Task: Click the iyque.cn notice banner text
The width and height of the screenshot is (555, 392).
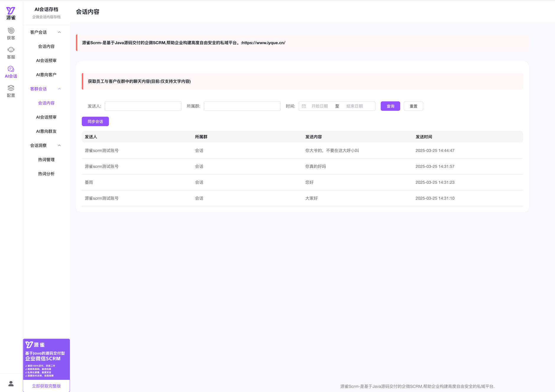Action: (x=184, y=43)
